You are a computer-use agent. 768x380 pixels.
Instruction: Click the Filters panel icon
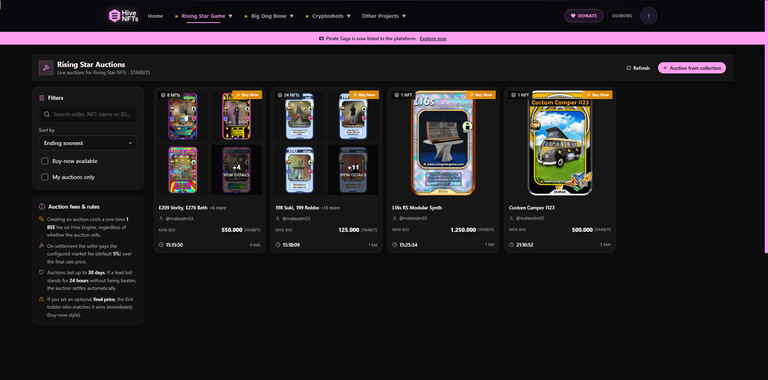(x=42, y=98)
